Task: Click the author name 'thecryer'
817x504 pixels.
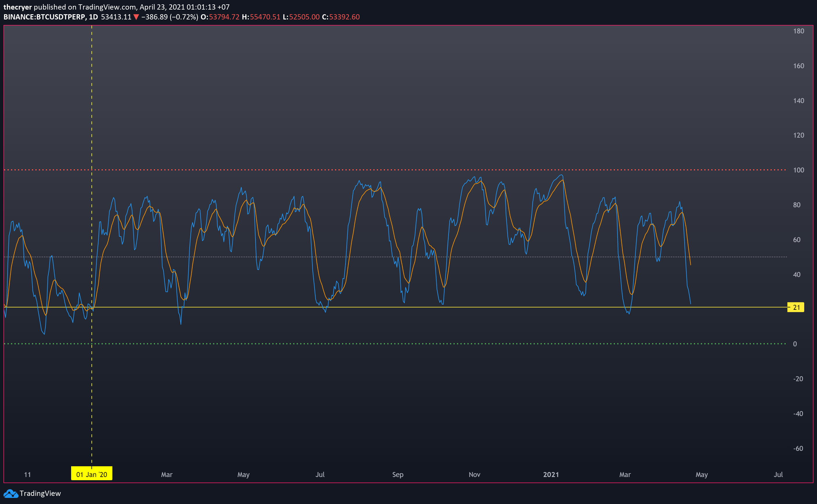Action: pyautogui.click(x=17, y=7)
